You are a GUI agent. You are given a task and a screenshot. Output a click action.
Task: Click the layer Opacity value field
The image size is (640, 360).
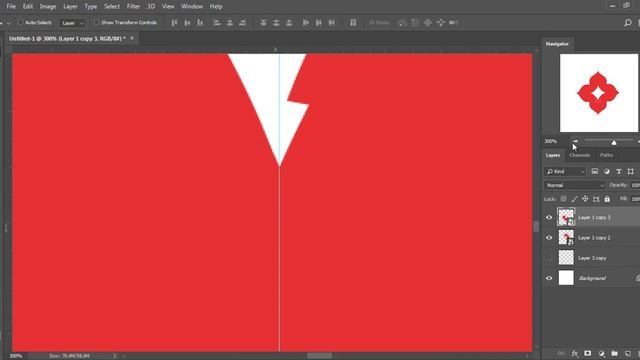(636, 185)
